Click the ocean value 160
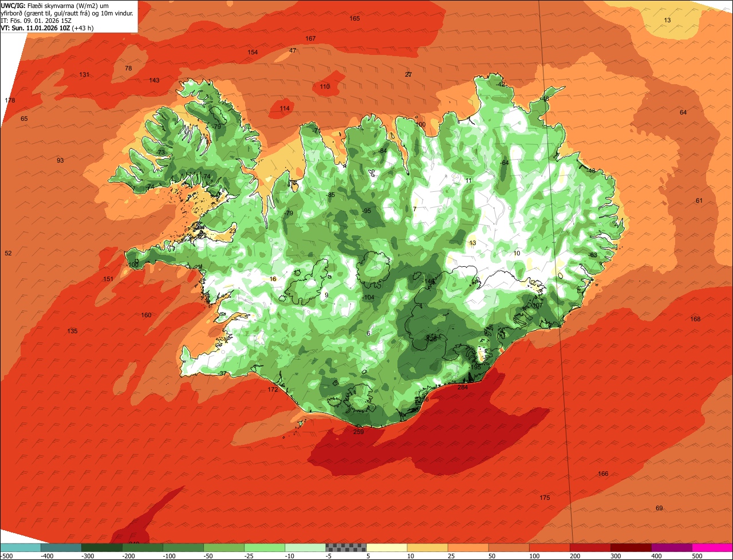This screenshot has height=560, width=733. point(146,315)
